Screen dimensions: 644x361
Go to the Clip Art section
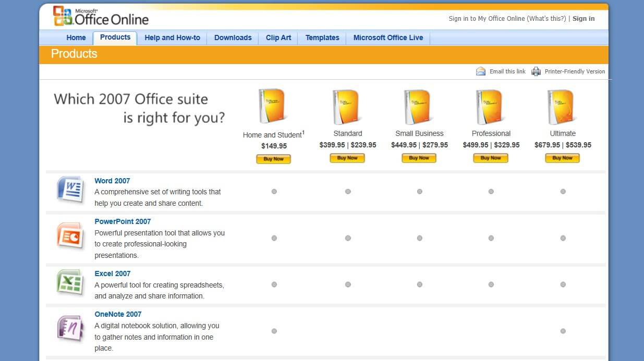278,38
